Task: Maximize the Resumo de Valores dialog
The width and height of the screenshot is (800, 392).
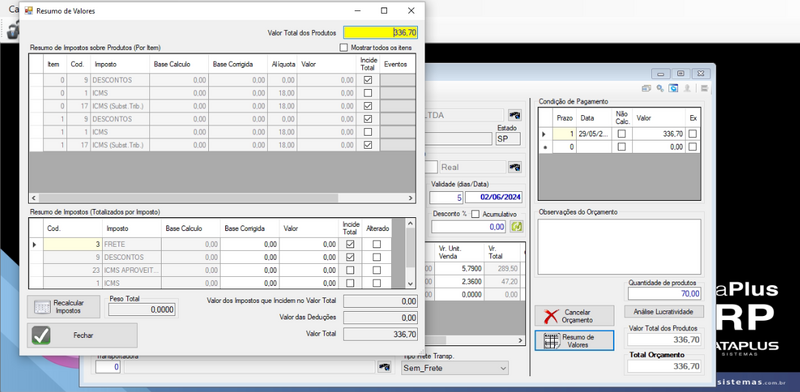Action: click(x=384, y=11)
